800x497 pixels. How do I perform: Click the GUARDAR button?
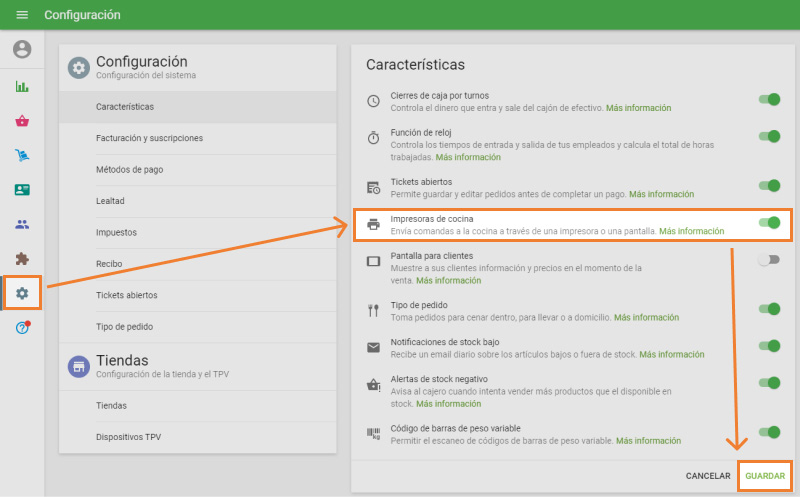(765, 476)
